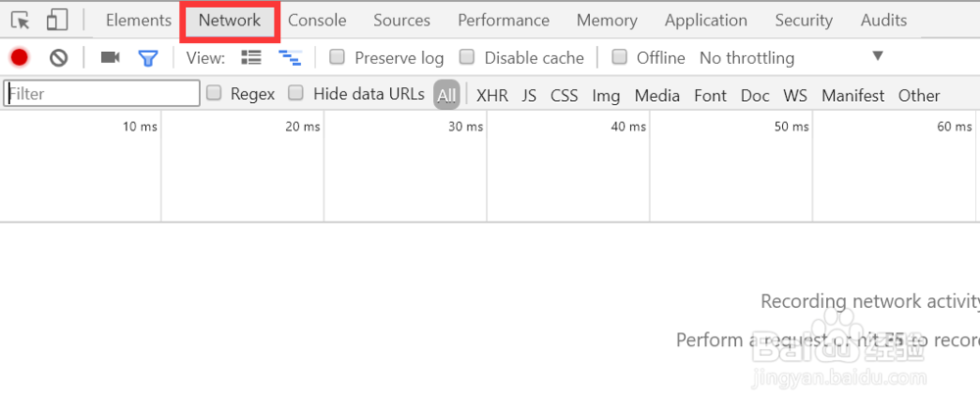Screen dimensions: 980x412
Task: Enable the Preserve log checkbox
Action: pos(337,58)
